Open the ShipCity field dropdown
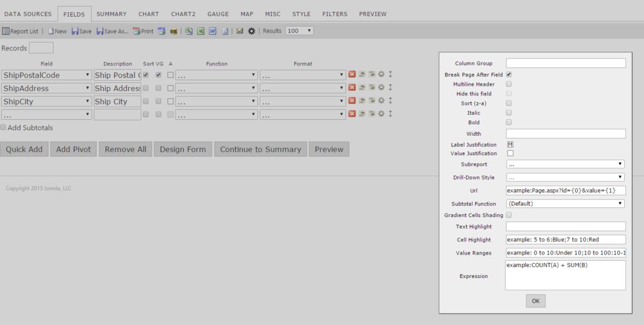The width and height of the screenshot is (644, 325). [x=47, y=102]
